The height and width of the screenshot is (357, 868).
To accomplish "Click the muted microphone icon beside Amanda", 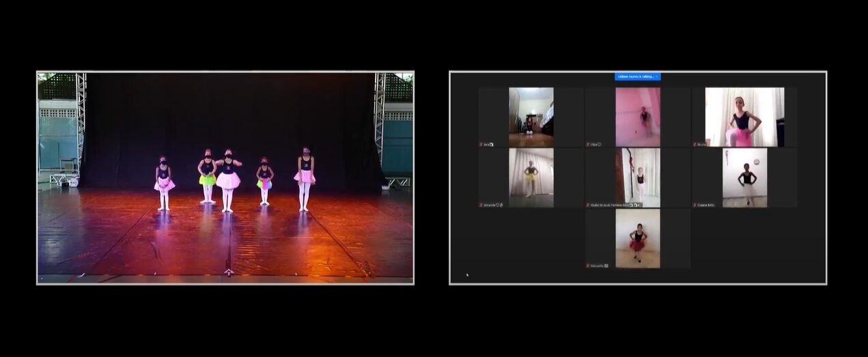I will click(481, 205).
